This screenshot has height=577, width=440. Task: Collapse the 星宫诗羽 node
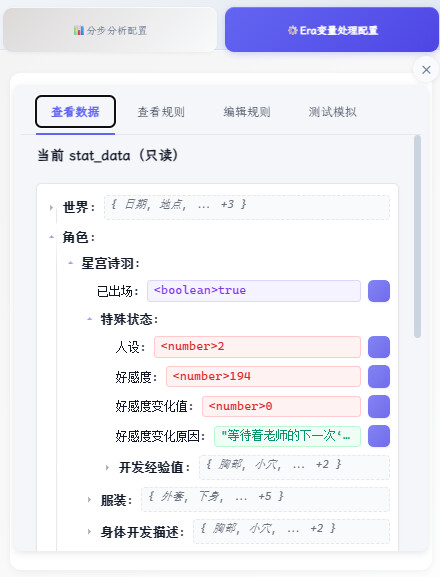(x=70, y=263)
